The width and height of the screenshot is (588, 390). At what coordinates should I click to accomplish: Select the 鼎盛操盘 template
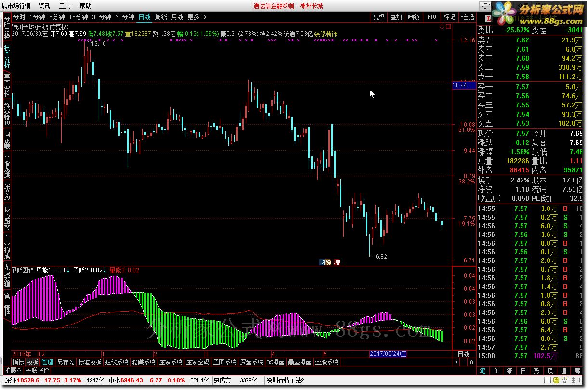[x=300, y=362]
